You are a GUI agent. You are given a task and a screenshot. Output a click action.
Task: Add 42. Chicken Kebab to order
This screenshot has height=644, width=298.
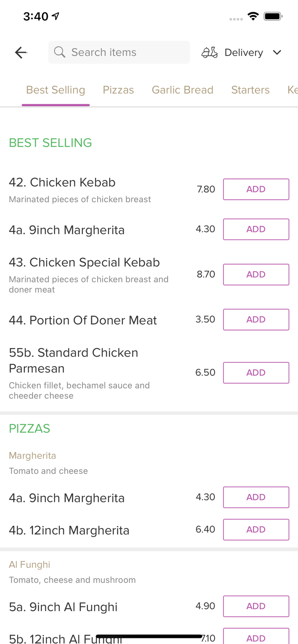(256, 189)
